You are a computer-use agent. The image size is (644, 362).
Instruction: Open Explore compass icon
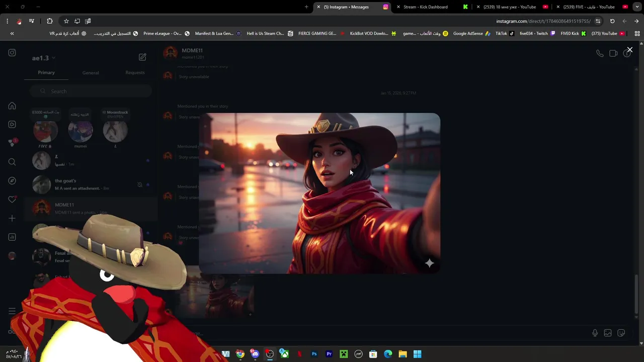[x=12, y=180]
